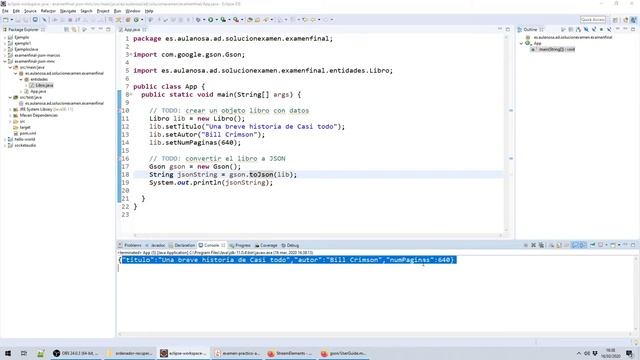Place cursor in code line 18 toJson
The width and height of the screenshot is (640, 360).
[x=261, y=175]
